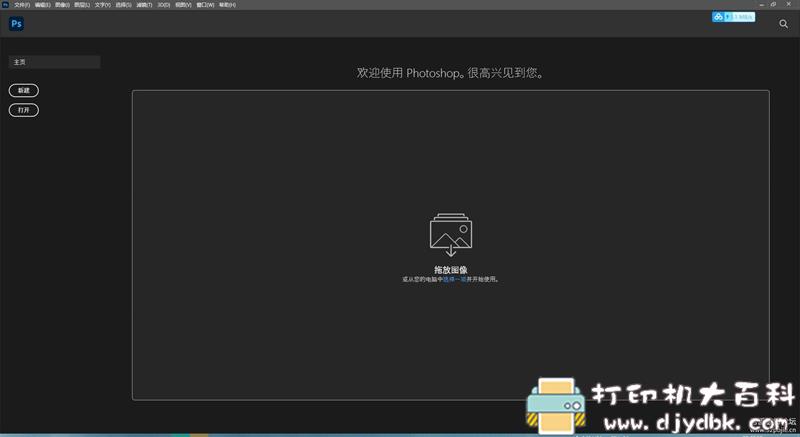800x437 pixels.
Task: Select the 主页 home tab in sidebar
Action: point(55,62)
